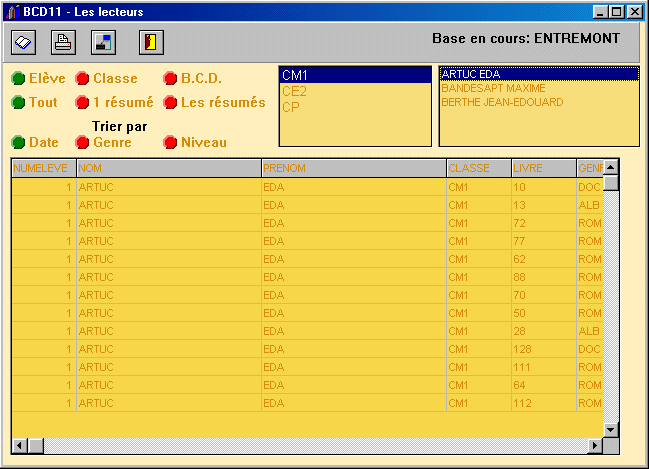
Task: Click the printer toolbar icon
Action: tap(63, 42)
